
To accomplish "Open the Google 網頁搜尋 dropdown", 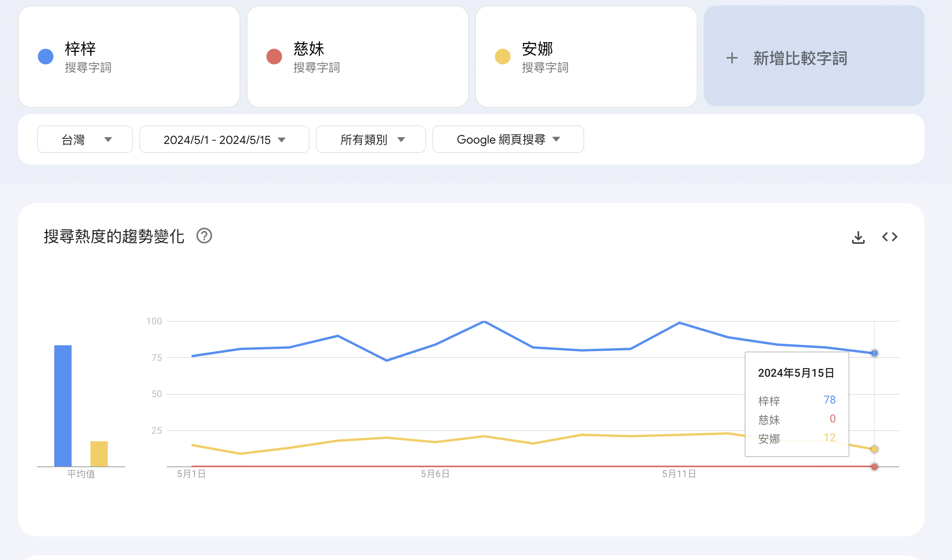I will [x=508, y=140].
